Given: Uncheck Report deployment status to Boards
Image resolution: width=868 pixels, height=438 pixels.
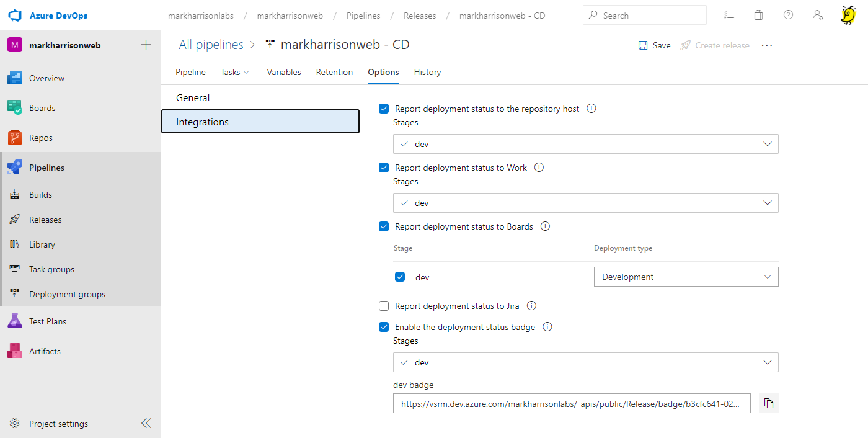Looking at the screenshot, I should [x=384, y=226].
